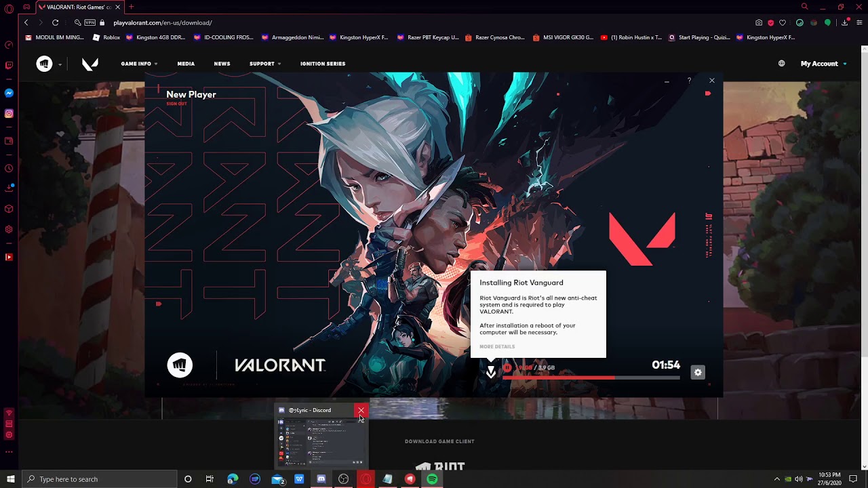
Task: Expand the SUPPORT dropdown
Action: [x=265, y=64]
